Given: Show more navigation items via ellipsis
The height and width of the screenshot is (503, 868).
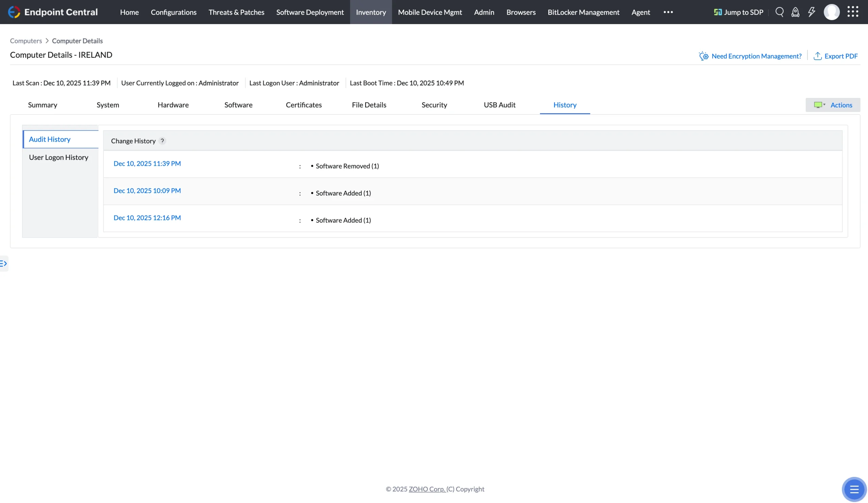Looking at the screenshot, I should point(668,12).
